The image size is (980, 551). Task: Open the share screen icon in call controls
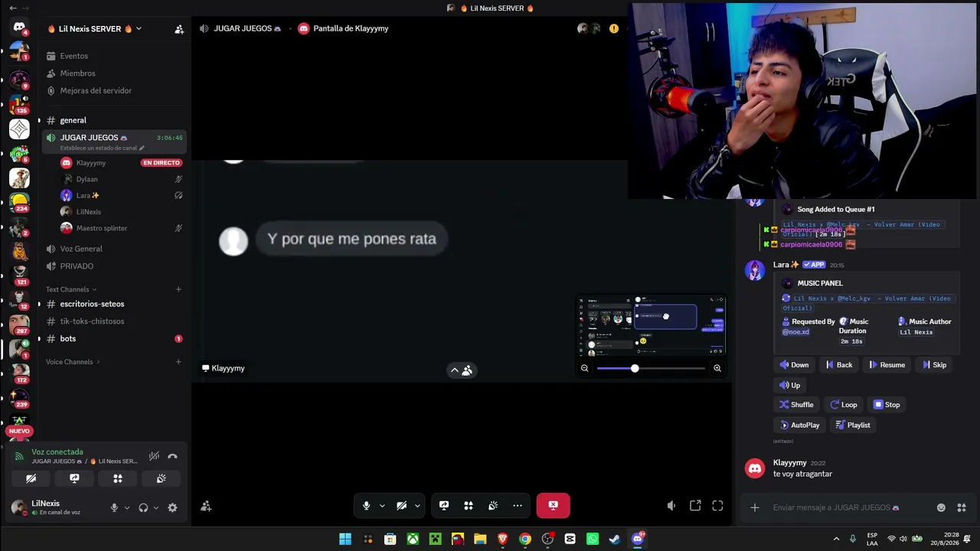(x=444, y=505)
